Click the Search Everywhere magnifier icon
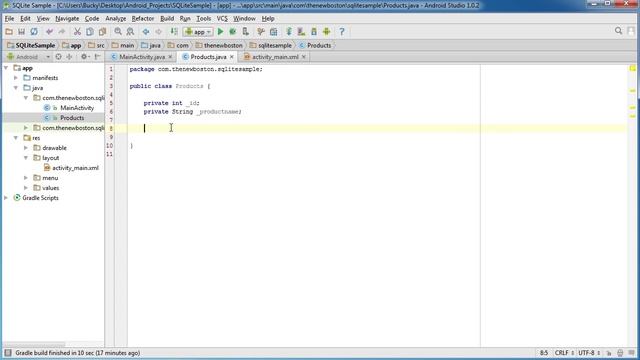The image size is (640, 360). pos(618,31)
